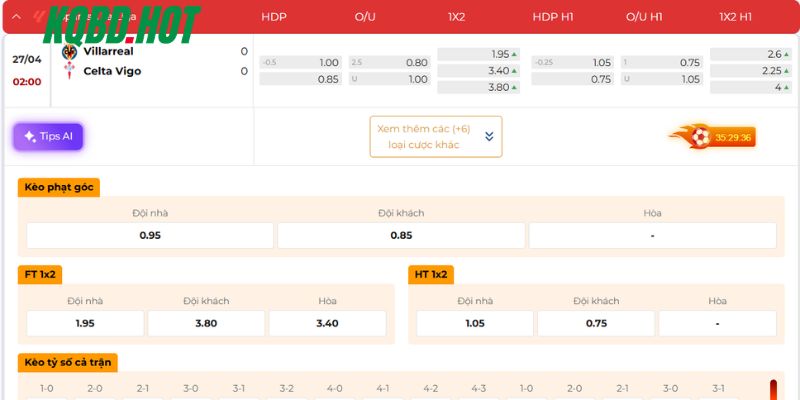Select the HDP H1 column header
The width and height of the screenshot is (800, 400).
pyautogui.click(x=553, y=17)
